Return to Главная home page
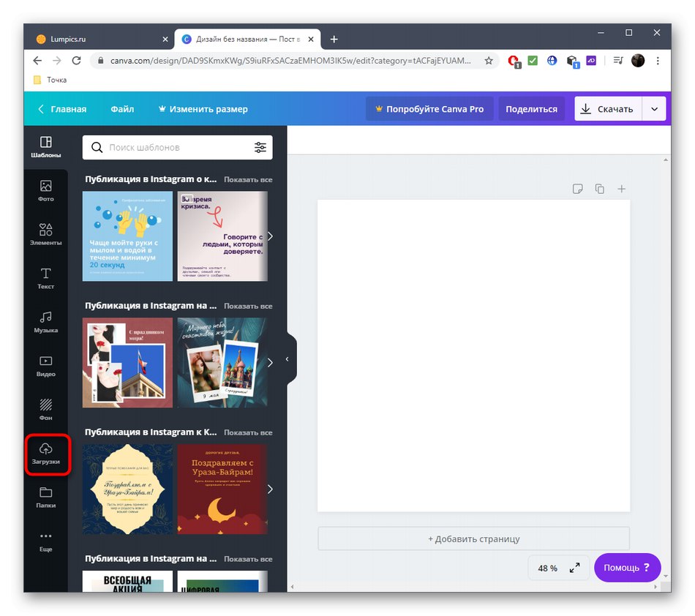The width and height of the screenshot is (695, 616). click(62, 109)
